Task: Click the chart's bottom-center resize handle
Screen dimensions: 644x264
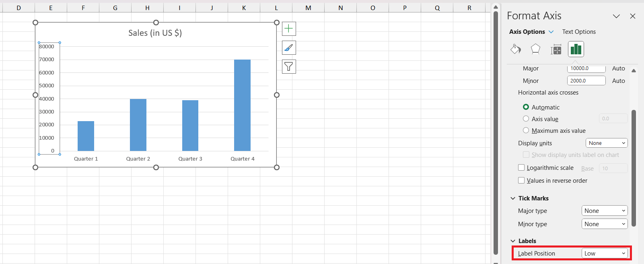Action: (x=156, y=167)
